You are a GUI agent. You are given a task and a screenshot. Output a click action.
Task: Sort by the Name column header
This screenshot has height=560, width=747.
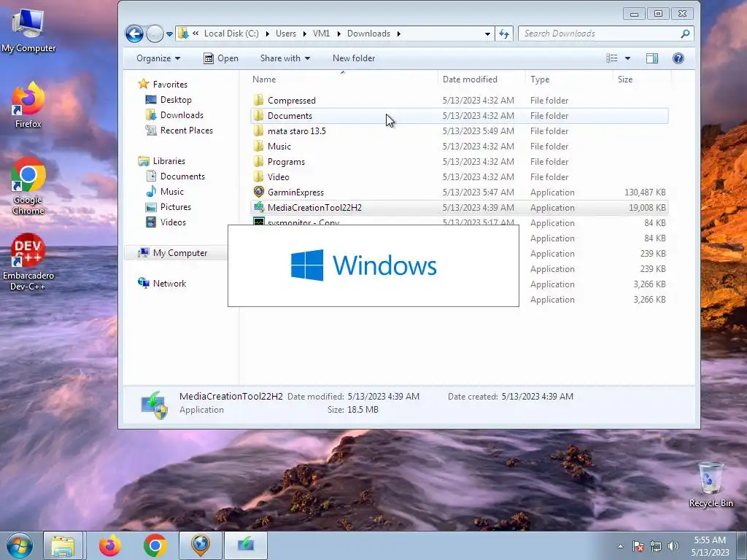pos(344,79)
